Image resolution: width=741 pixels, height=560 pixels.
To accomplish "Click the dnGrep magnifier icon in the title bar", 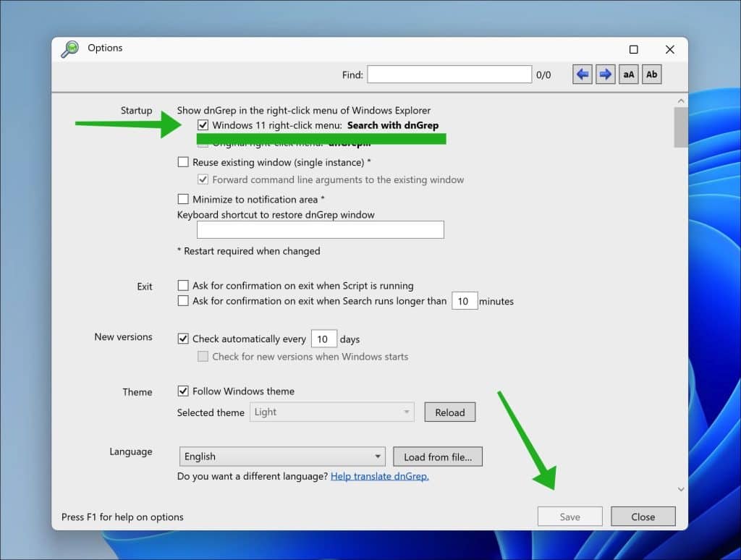I will click(70, 48).
